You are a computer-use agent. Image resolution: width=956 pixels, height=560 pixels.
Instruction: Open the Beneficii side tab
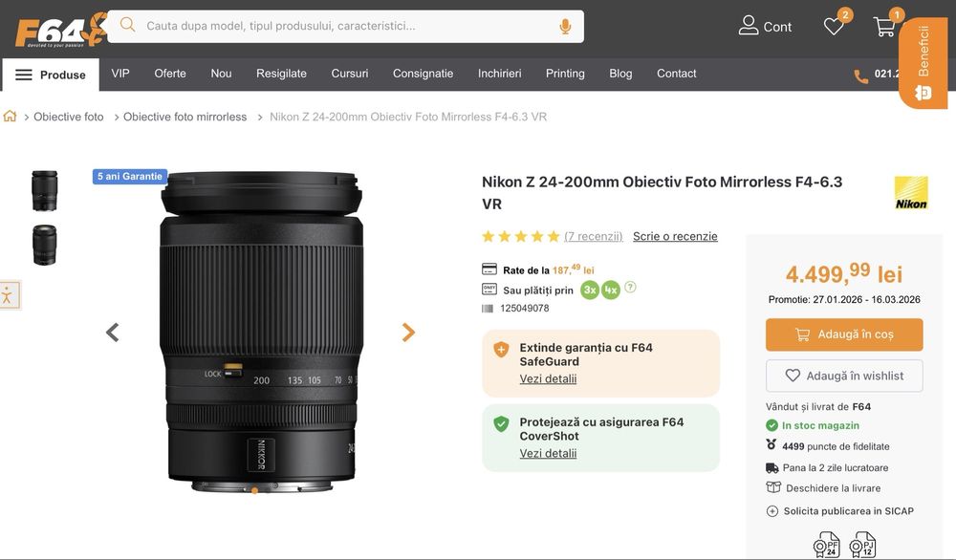pos(923,62)
